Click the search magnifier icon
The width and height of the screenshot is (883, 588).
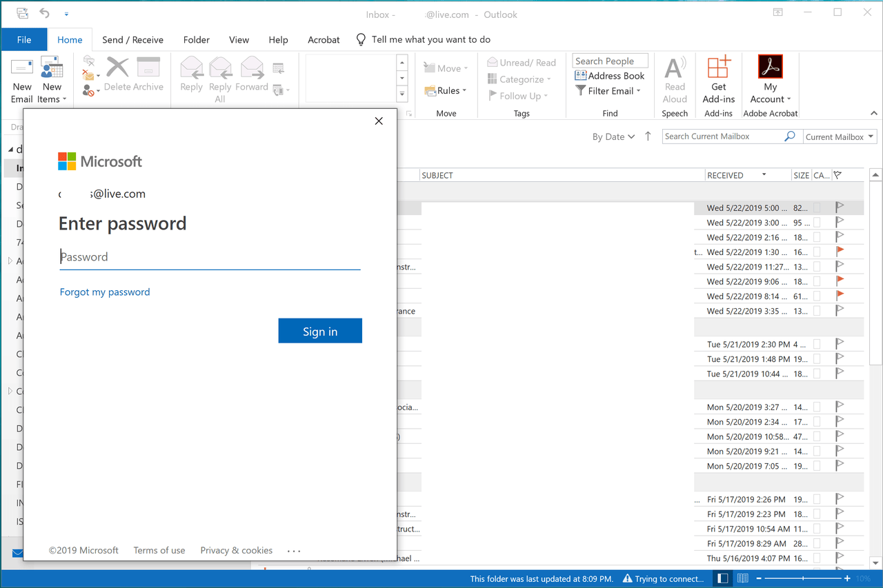(790, 136)
